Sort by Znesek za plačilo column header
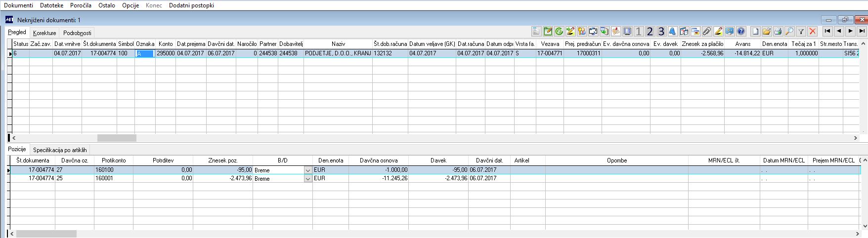The width and height of the screenshot is (868, 238). coord(702,44)
